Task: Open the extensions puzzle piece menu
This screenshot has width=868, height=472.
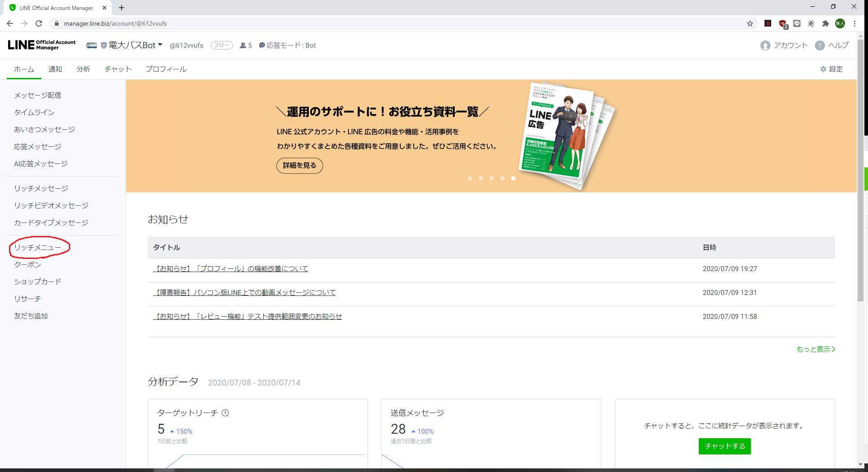Action: pos(826,23)
